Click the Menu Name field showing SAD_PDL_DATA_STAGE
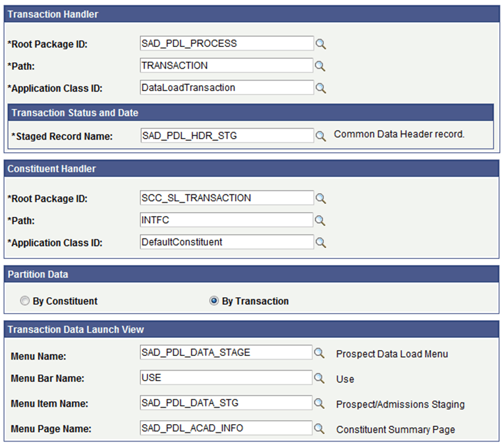The image size is (504, 447). (225, 352)
